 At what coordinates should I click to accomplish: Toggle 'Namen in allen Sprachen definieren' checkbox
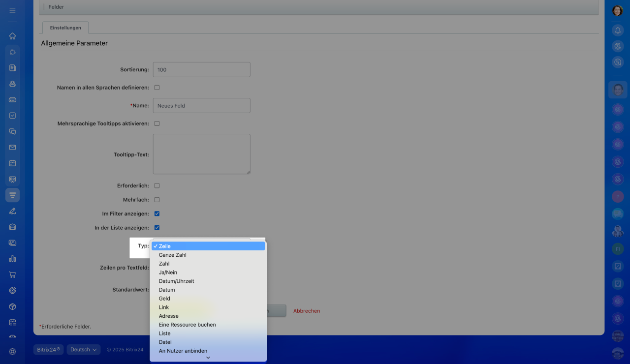click(x=157, y=88)
